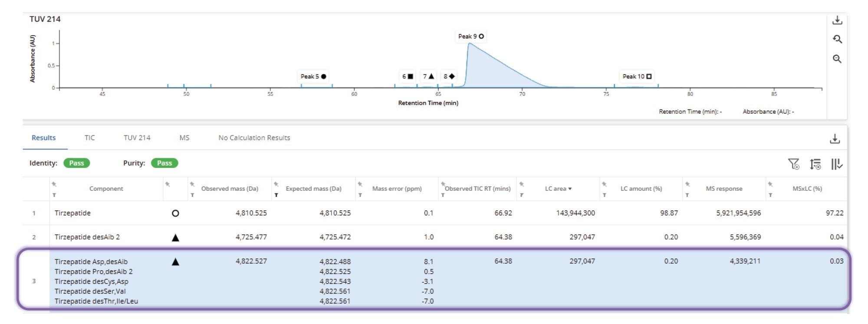Open filter on Expected mass (Da) column
The image size is (868, 324).
[276, 195]
